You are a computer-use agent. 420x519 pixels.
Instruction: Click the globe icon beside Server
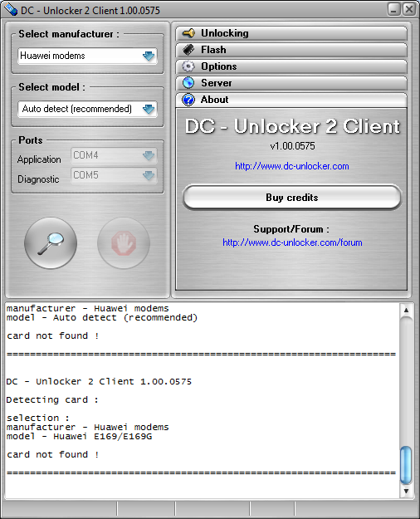[x=188, y=83]
